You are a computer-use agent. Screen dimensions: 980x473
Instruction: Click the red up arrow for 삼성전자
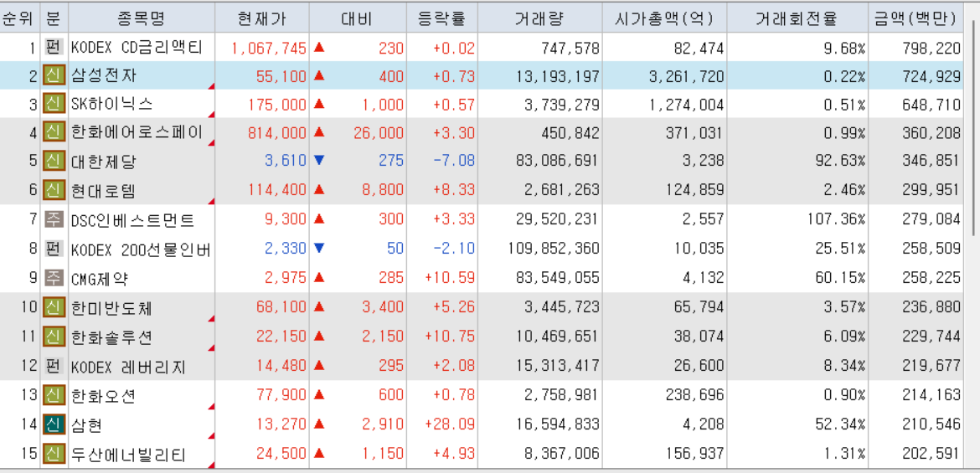[319, 75]
